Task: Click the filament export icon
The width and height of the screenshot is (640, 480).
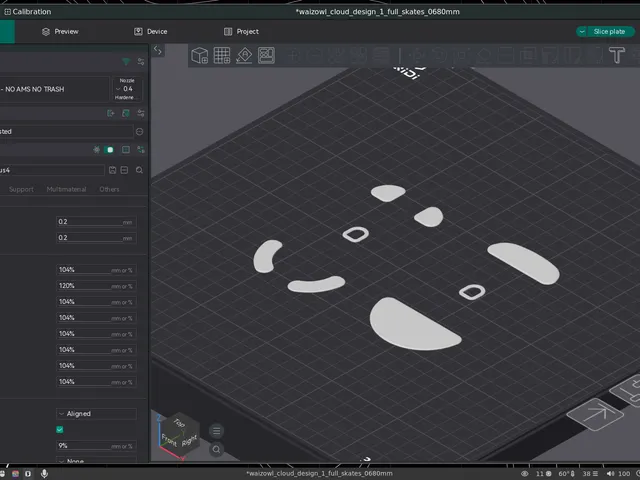Action: (111, 113)
